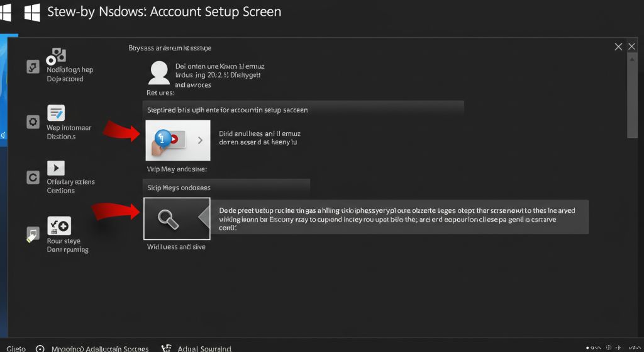Image resolution: width=644 pixels, height=352 pixels.
Task: Select the Skip Megs ondoses section header
Action: [226, 188]
